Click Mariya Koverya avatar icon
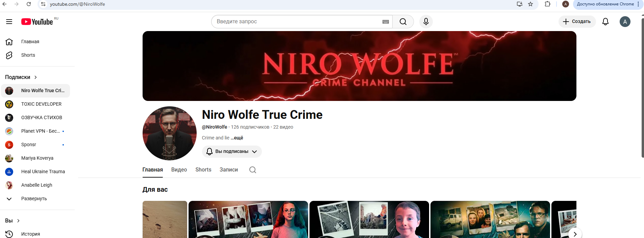 coord(9,158)
